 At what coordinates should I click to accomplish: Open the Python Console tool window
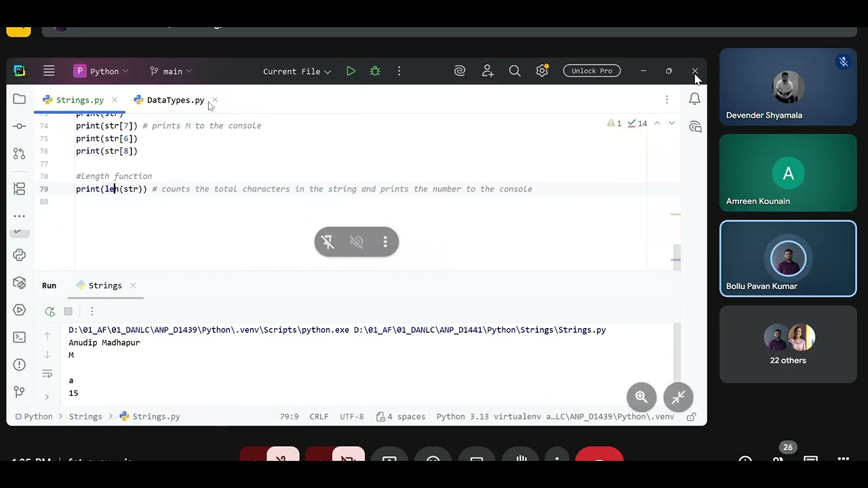click(x=19, y=256)
